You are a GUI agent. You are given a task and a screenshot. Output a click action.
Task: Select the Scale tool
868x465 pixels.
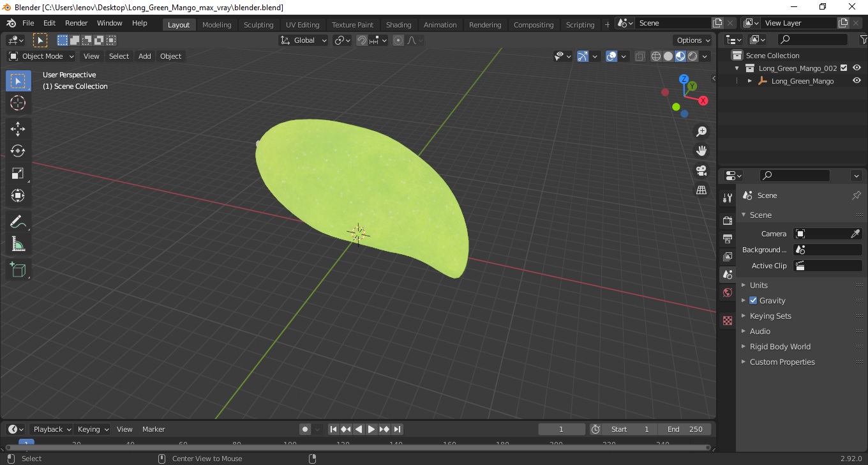pyautogui.click(x=18, y=173)
